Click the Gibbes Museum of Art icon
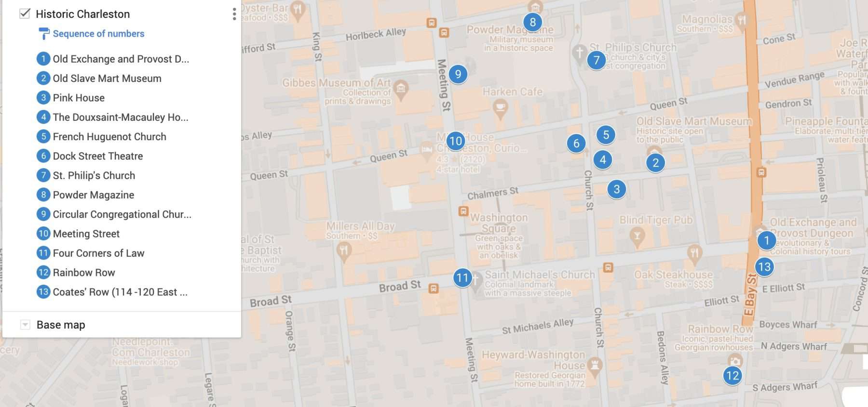The width and height of the screenshot is (868, 407). [x=401, y=90]
